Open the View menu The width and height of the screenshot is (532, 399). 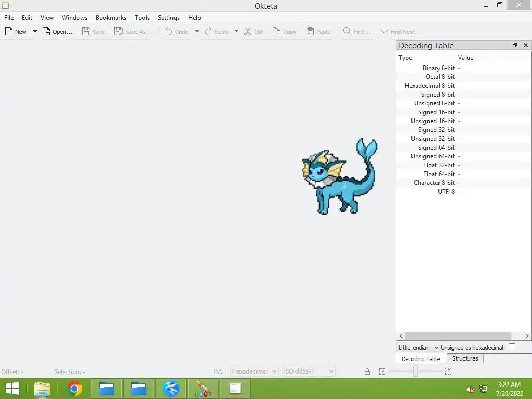click(47, 18)
